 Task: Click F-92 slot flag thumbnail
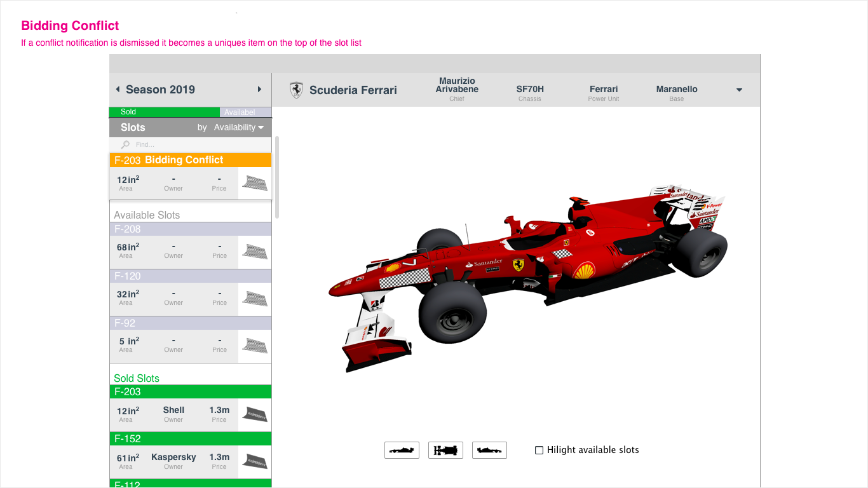(x=255, y=346)
